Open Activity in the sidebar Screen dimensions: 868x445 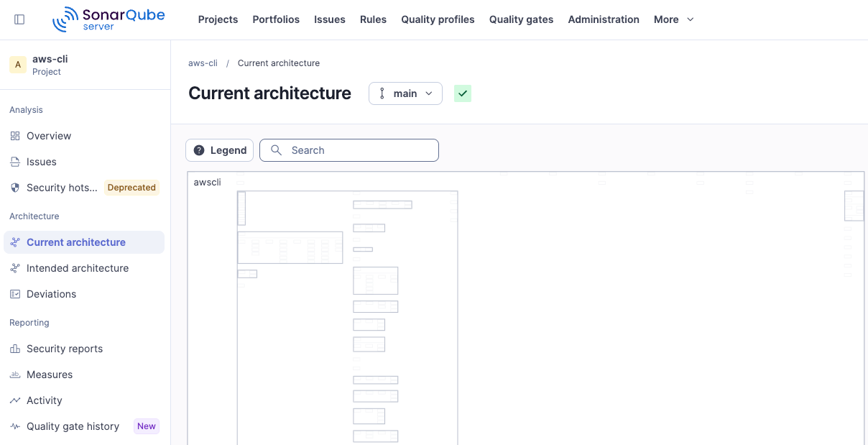(x=84, y=400)
